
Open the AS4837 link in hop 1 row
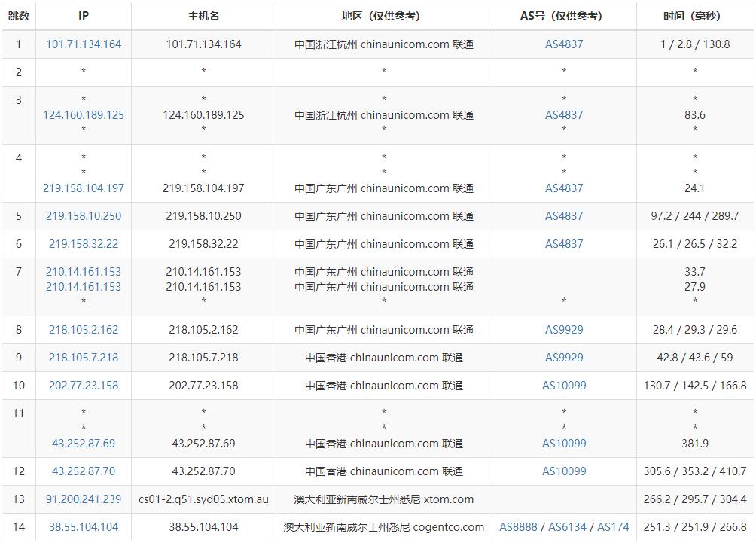(x=564, y=44)
